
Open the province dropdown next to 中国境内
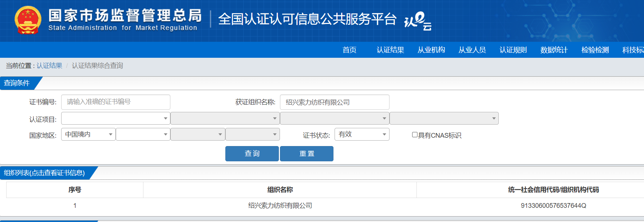tap(143, 134)
